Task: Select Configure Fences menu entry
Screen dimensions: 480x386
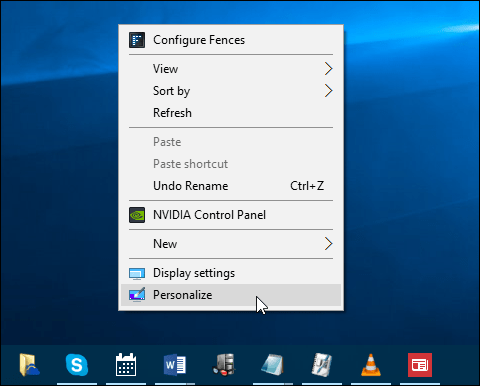Action: tap(231, 40)
